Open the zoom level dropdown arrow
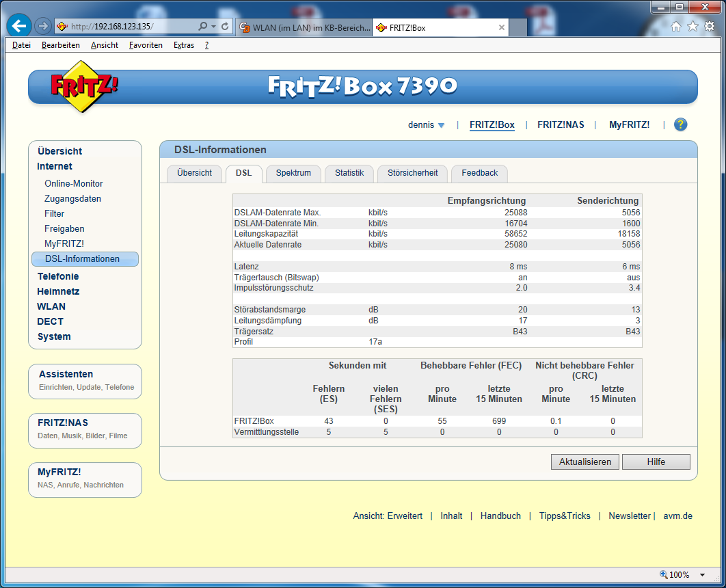The image size is (726, 588). click(702, 575)
